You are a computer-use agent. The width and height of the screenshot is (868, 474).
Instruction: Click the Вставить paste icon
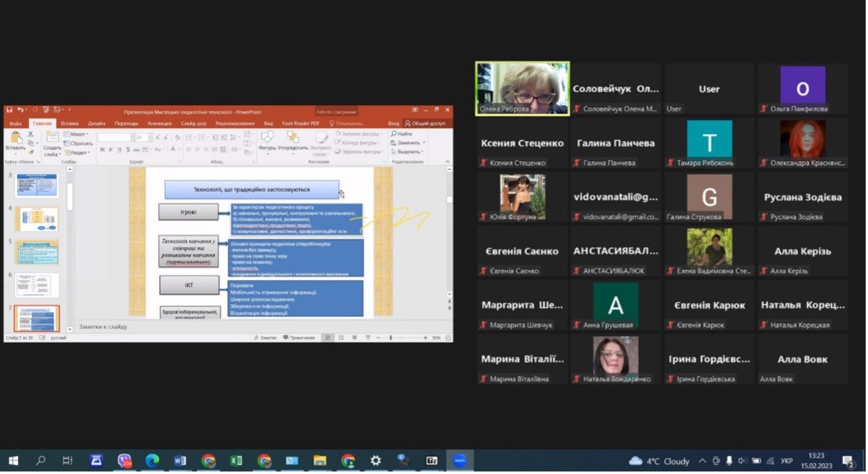point(15,141)
